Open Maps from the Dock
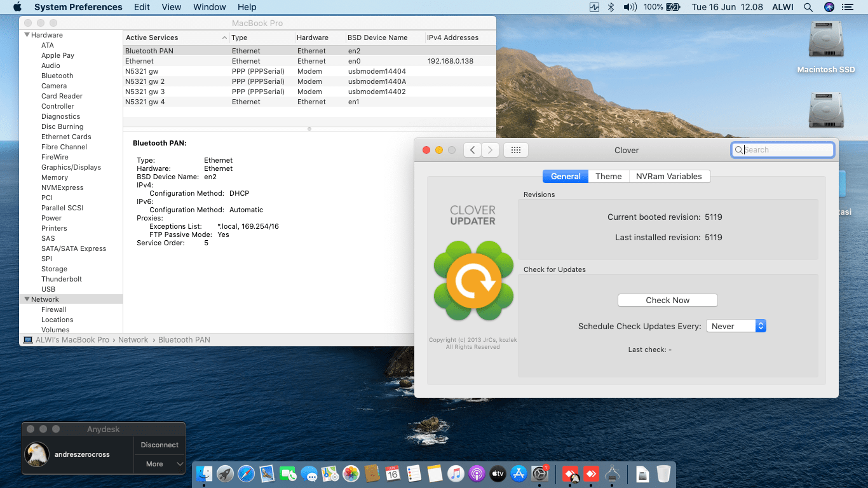This screenshot has width=868, height=488. (330, 473)
